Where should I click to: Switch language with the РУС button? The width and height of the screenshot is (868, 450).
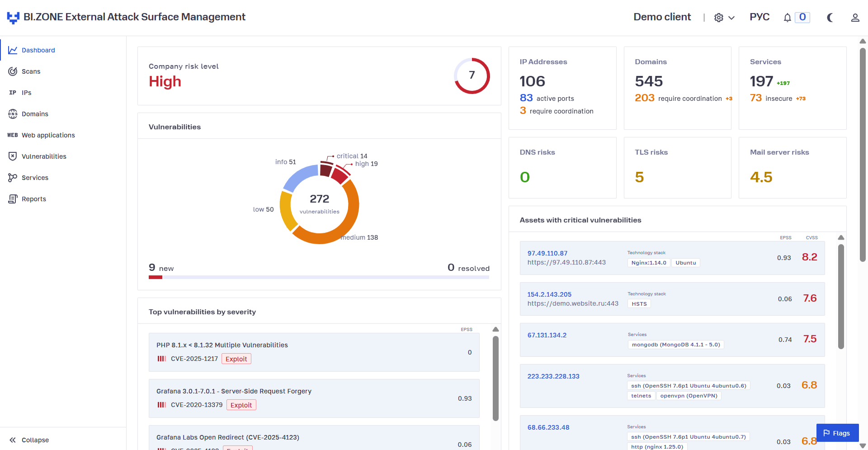[759, 17]
